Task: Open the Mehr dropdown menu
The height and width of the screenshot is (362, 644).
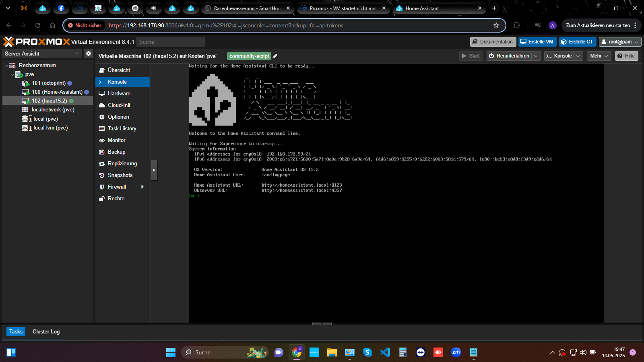Action: tap(599, 56)
